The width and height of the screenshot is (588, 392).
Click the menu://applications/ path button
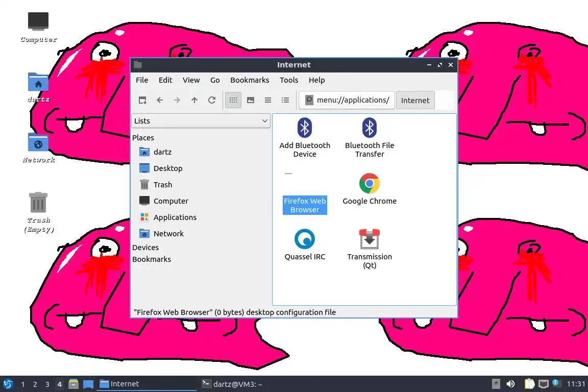[x=347, y=100]
